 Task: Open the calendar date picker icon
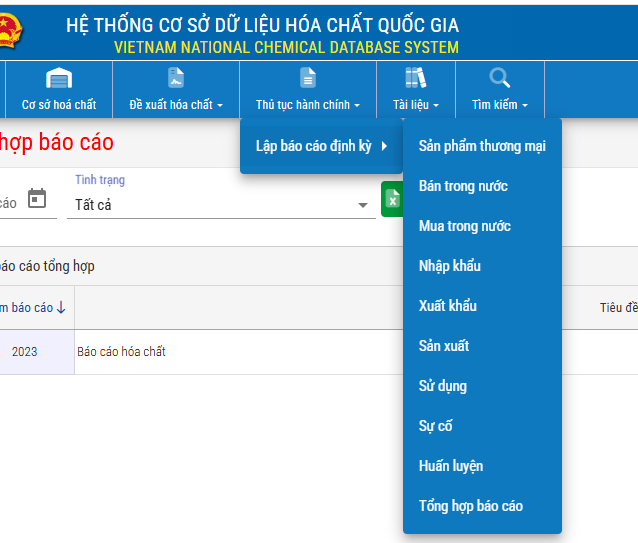[x=37, y=199]
